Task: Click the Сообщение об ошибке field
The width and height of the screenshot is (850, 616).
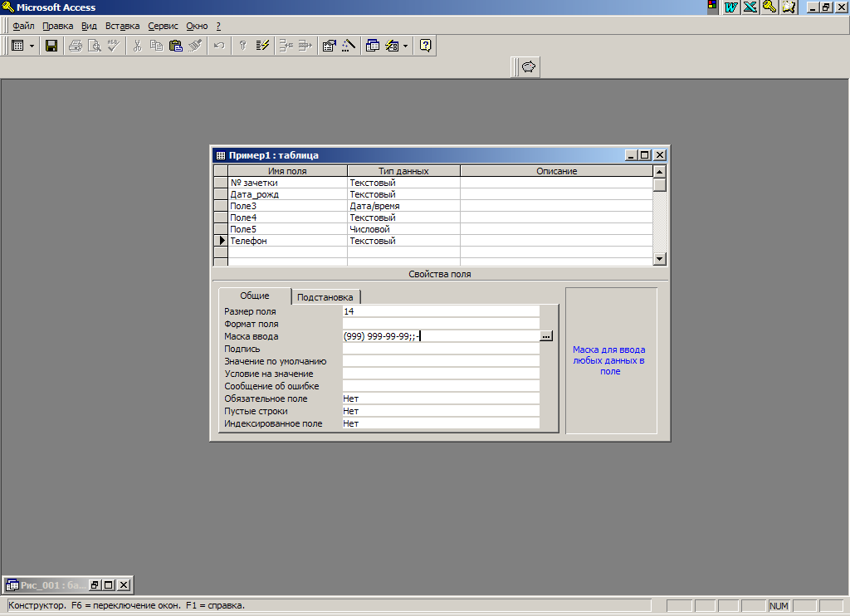Action: pyautogui.click(x=441, y=386)
